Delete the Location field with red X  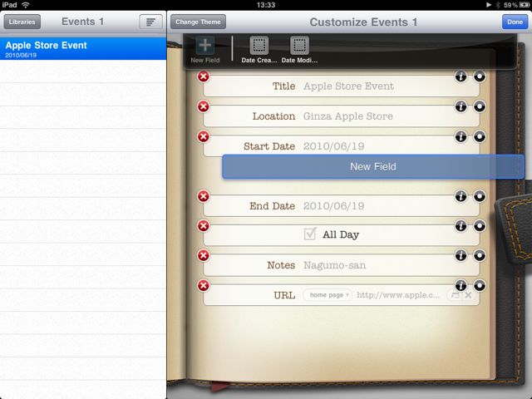coord(203,106)
